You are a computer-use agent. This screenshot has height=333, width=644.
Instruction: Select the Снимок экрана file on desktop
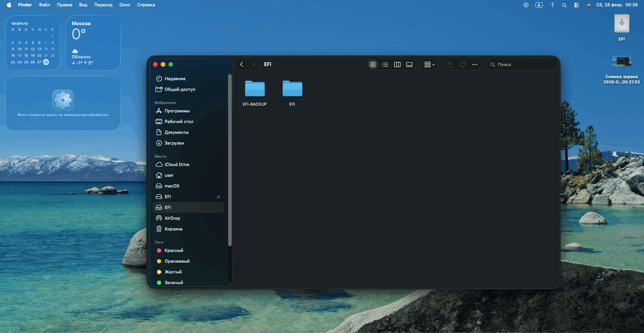[621, 70]
